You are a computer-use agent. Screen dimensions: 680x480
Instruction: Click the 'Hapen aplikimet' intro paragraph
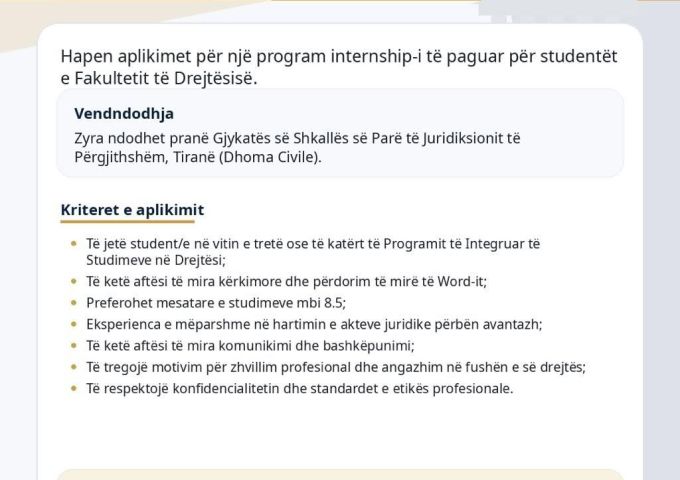tap(339, 67)
